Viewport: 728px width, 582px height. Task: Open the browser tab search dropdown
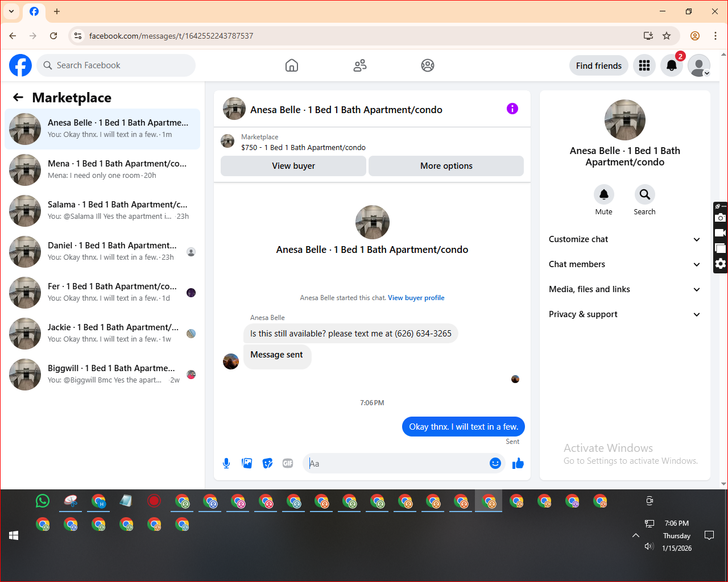(11, 11)
